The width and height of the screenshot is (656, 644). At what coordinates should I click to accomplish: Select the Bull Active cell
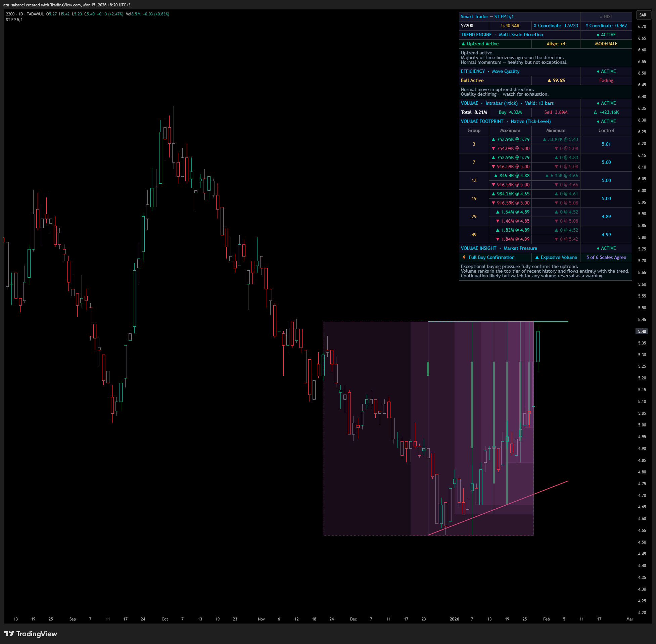tap(495, 81)
